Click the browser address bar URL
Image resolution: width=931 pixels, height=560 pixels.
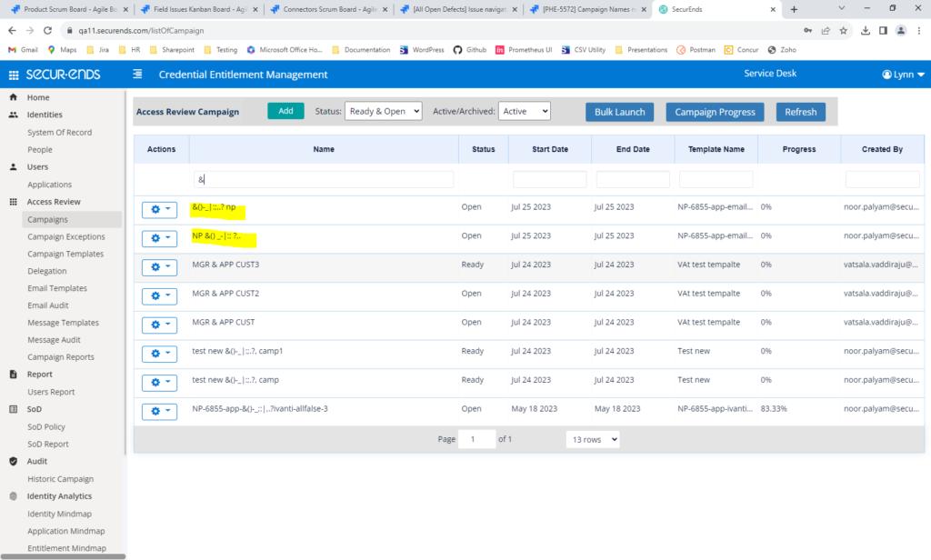141,30
